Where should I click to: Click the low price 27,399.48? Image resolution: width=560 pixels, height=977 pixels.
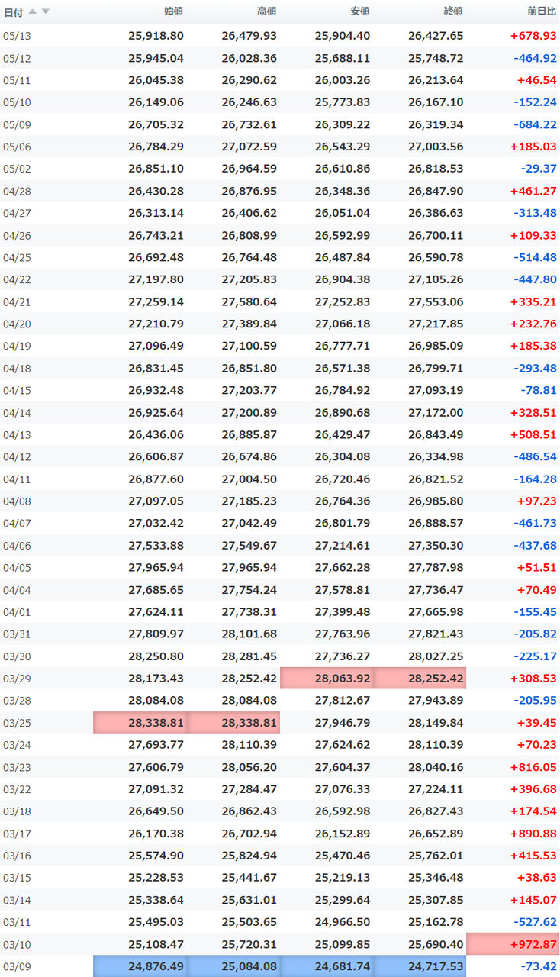(342, 611)
